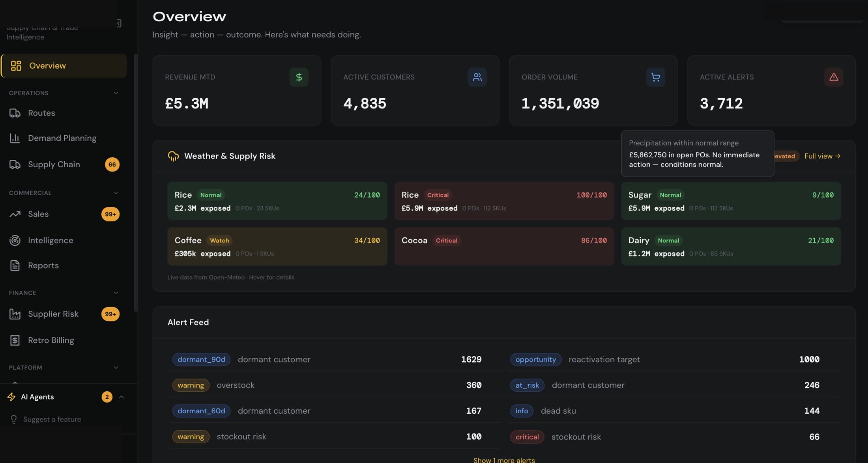Viewport: 868px width, 463px height.
Task: Collapse the Commercial section chevron
Action: (116, 193)
